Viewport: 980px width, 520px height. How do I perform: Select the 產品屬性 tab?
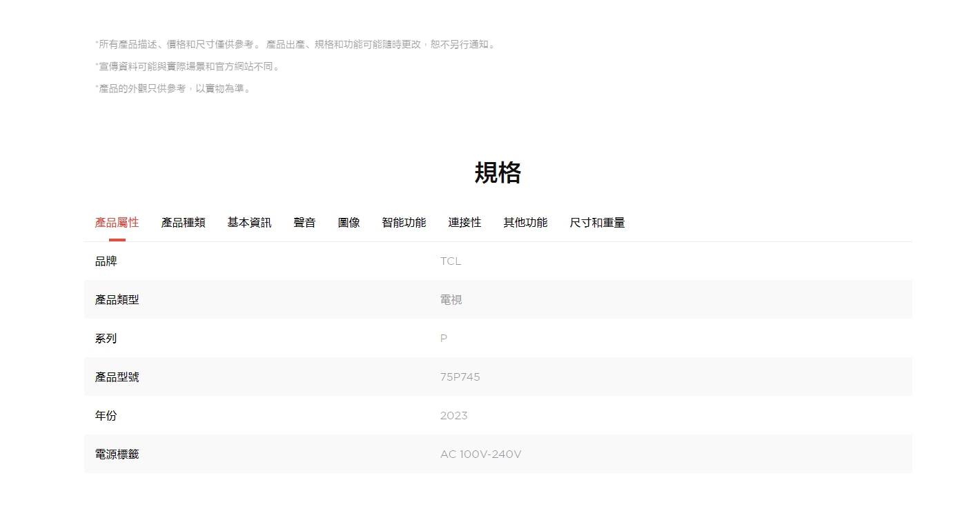[117, 223]
